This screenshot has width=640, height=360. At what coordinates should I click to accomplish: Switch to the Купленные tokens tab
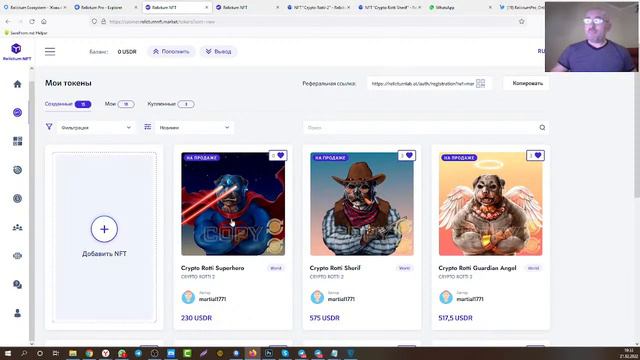coord(171,104)
